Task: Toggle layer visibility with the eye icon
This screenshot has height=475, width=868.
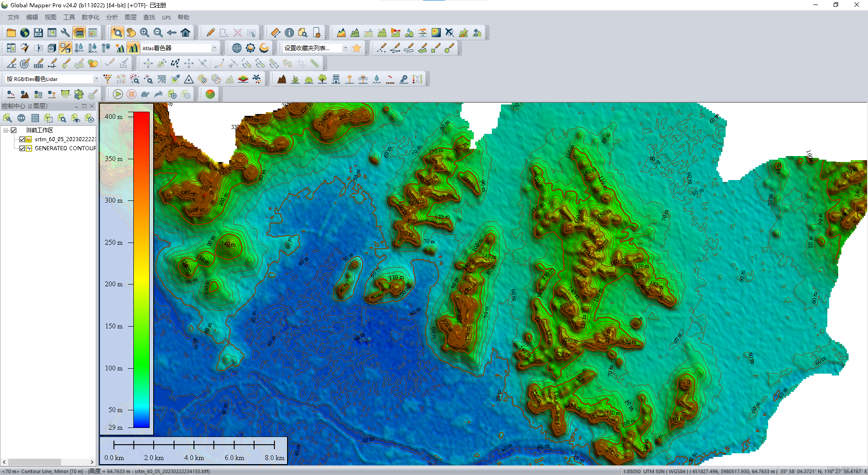Action: pos(76,118)
